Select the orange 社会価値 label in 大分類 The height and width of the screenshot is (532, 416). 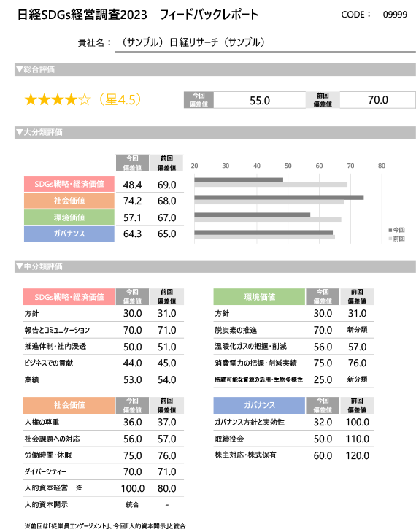[x=69, y=201]
